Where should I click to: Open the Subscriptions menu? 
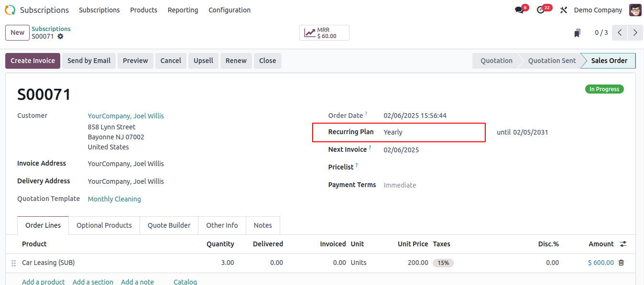(x=99, y=10)
